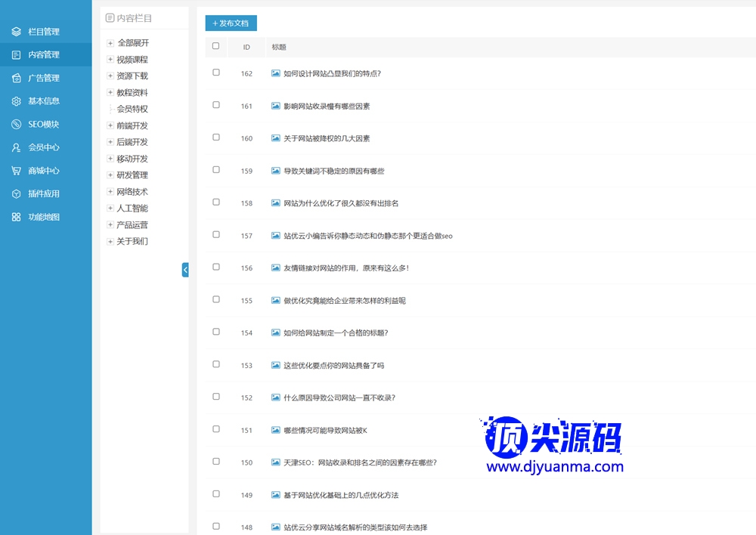Click the SEO模块 icon in sidebar
Viewport: 756px width, 535px height.
[x=16, y=125]
